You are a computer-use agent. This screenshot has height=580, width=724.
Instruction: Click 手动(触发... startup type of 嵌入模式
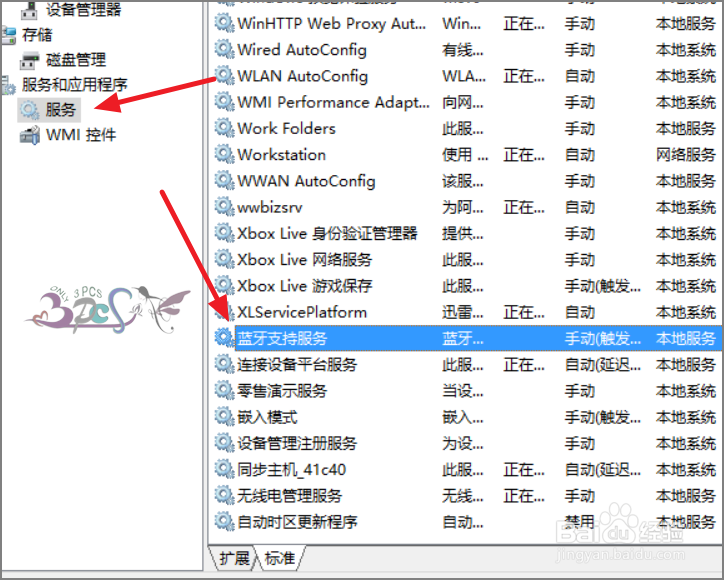[x=603, y=417]
